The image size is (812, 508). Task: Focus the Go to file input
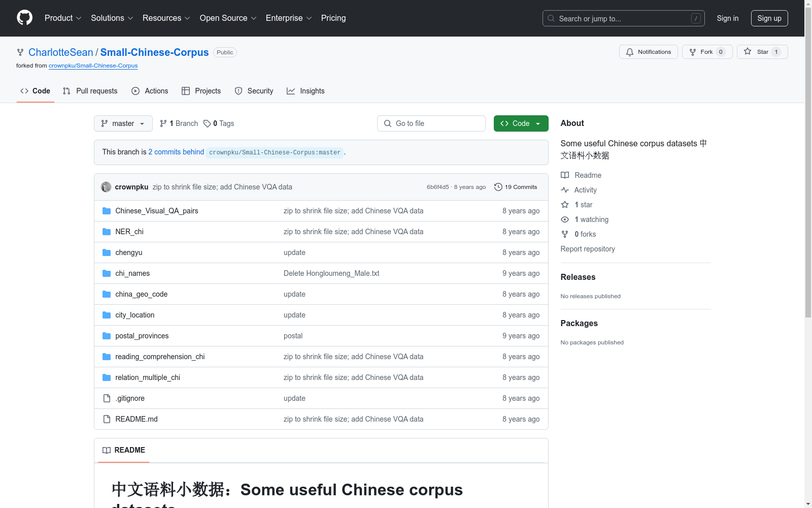tap(431, 123)
